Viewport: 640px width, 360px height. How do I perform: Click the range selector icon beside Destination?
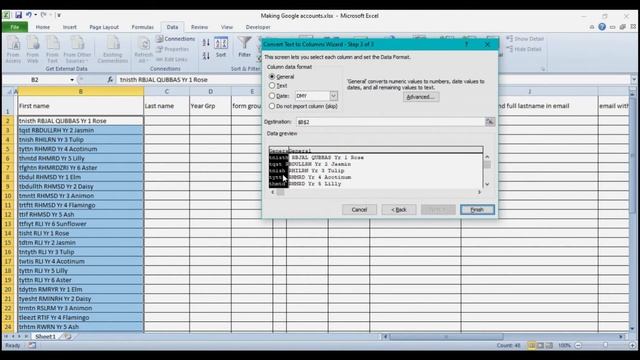(490, 122)
